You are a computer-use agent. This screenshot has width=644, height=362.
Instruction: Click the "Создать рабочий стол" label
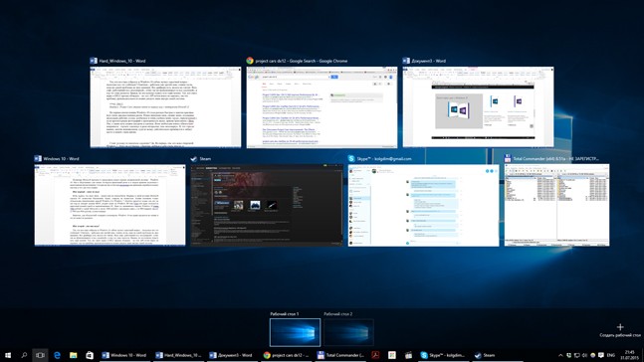620,335
